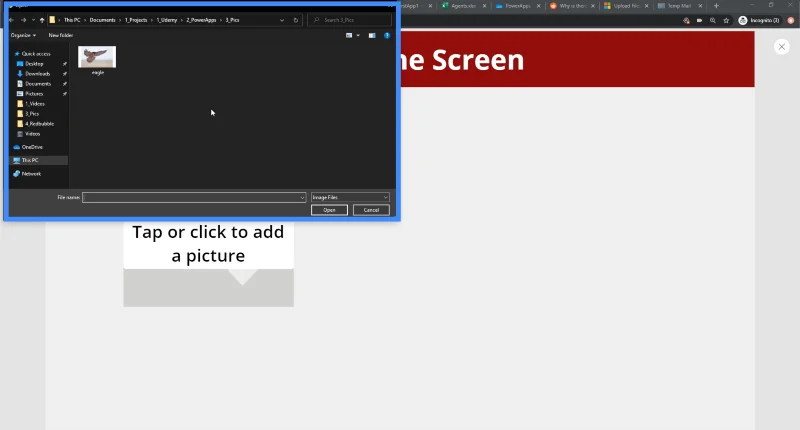Click the File name input box
This screenshot has width=800, height=430.
[x=190, y=197]
